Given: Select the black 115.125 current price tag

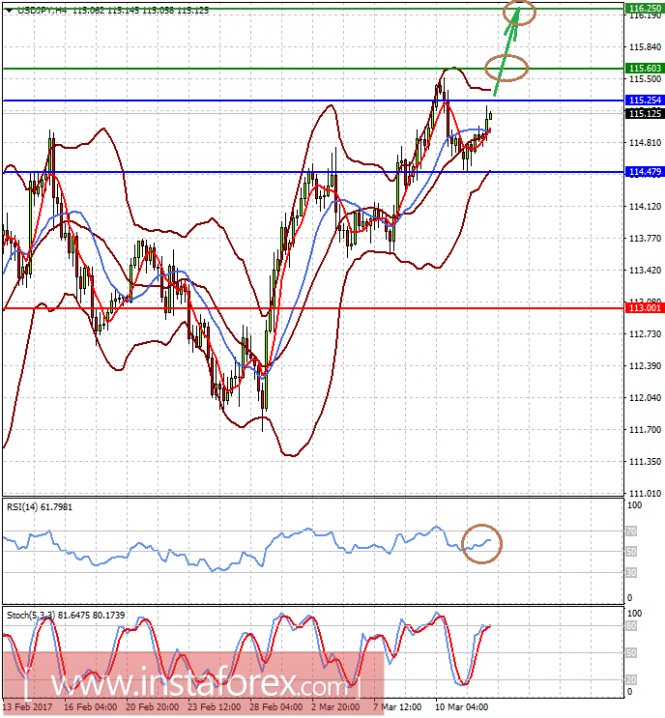Looking at the screenshot, I should coord(644,113).
